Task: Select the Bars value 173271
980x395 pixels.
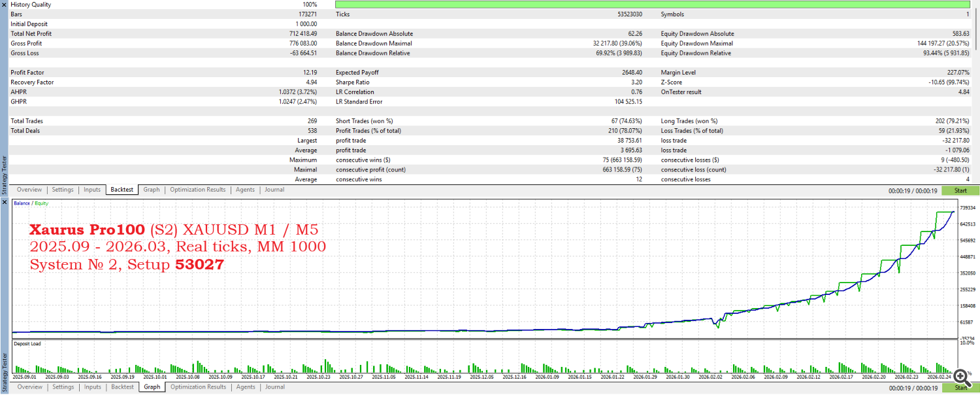Action: coord(308,14)
